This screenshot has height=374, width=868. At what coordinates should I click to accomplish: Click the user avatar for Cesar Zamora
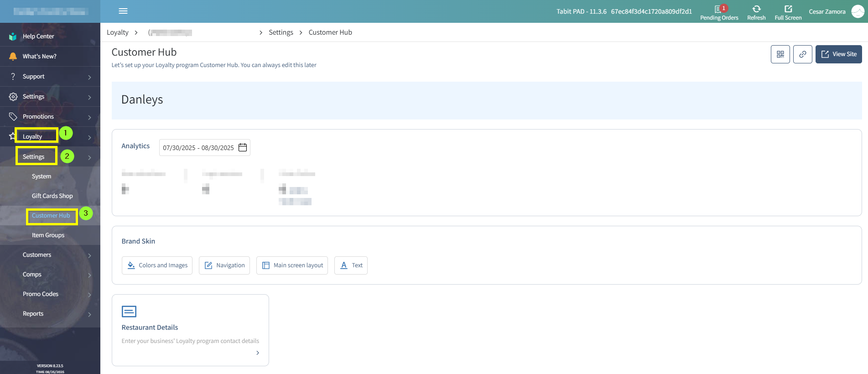coord(858,12)
